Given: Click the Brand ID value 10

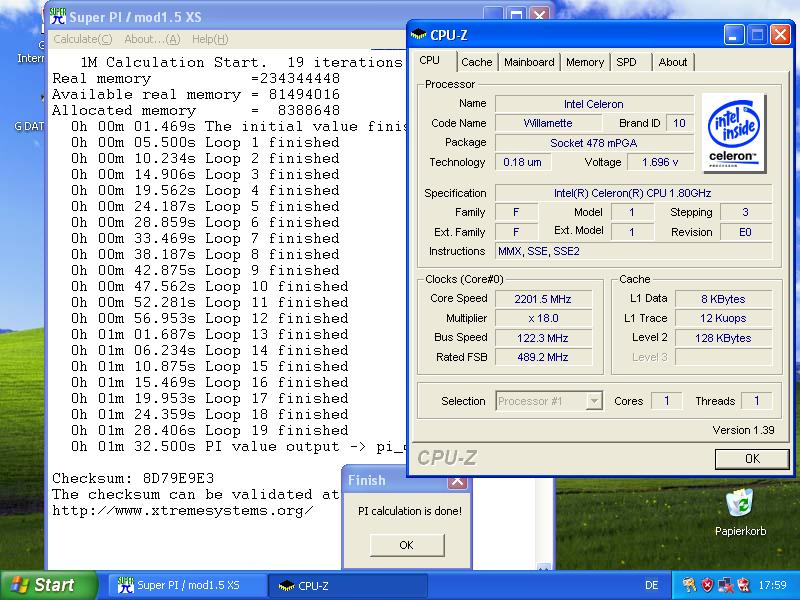Looking at the screenshot, I should (679, 123).
